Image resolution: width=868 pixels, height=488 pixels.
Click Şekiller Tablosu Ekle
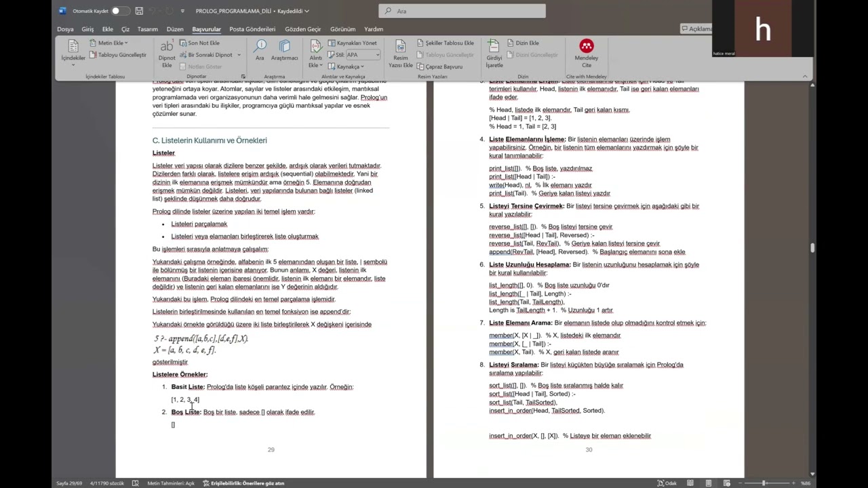coord(445,43)
